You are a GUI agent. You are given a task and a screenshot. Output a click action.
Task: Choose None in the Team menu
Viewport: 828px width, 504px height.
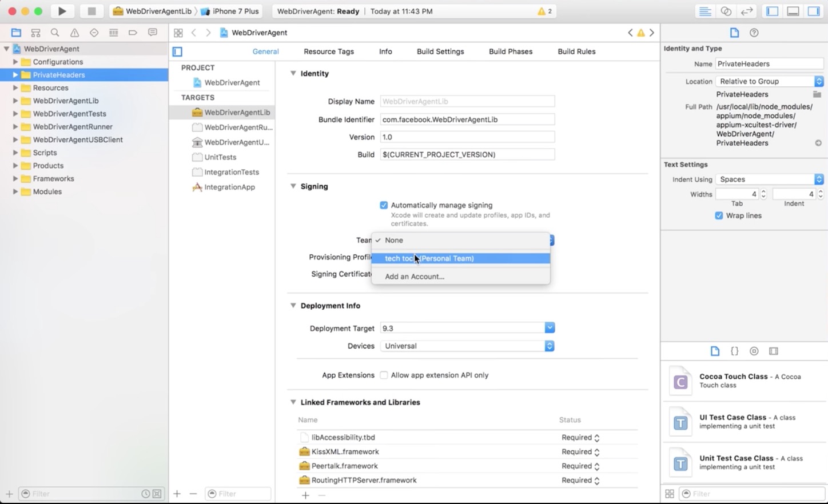click(x=461, y=240)
